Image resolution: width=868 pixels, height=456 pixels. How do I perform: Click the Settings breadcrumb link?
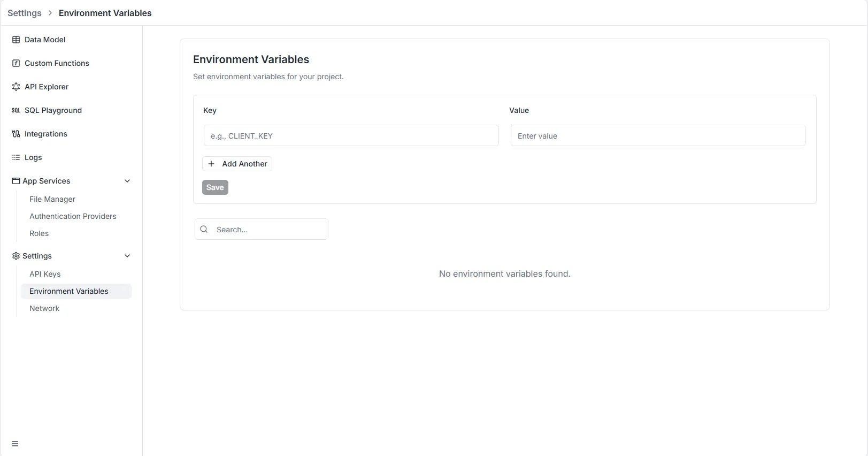[x=25, y=13]
